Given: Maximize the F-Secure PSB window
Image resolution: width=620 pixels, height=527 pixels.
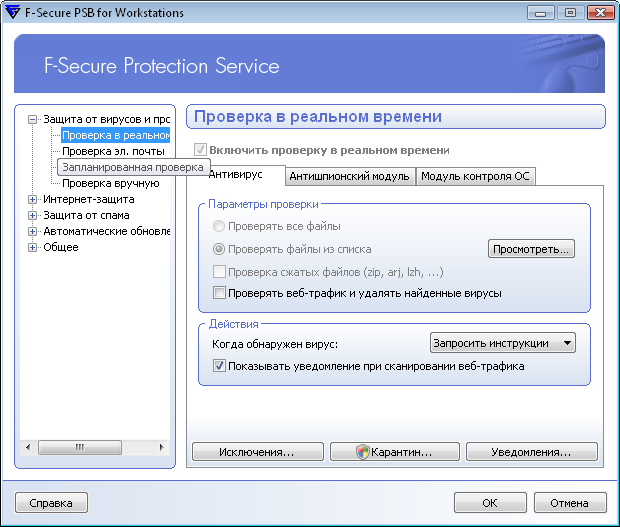Looking at the screenshot, I should 570,13.
